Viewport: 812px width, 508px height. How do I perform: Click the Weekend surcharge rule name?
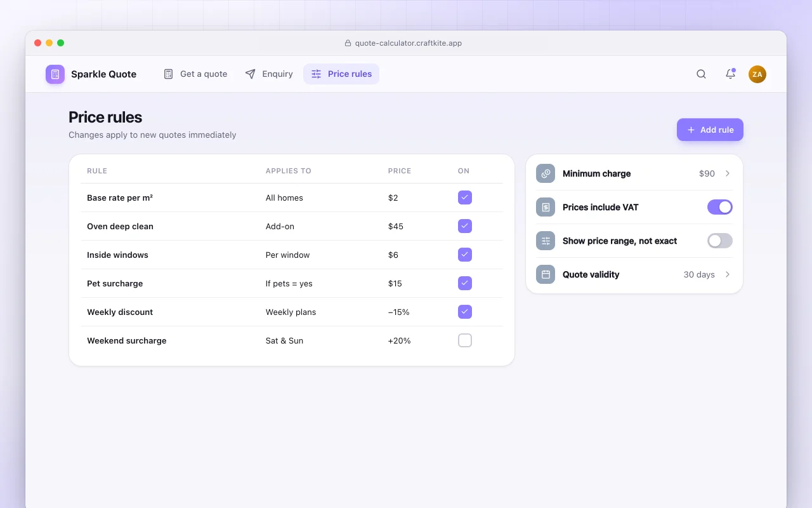(127, 340)
